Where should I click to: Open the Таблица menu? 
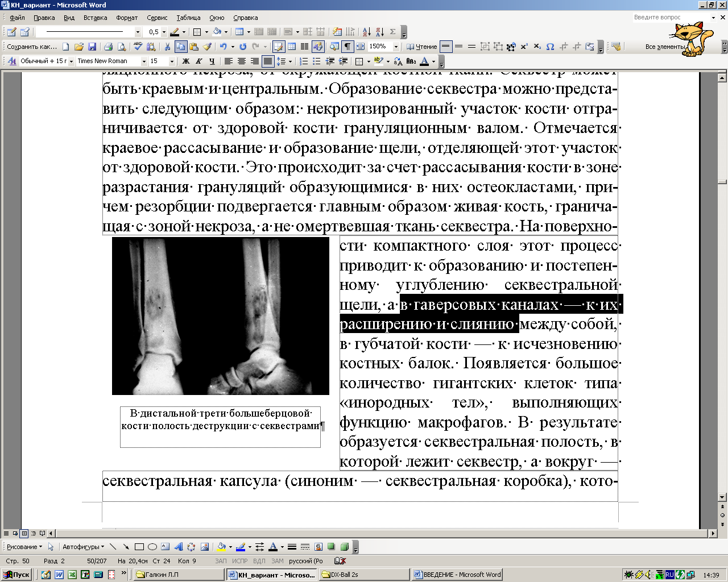point(188,18)
